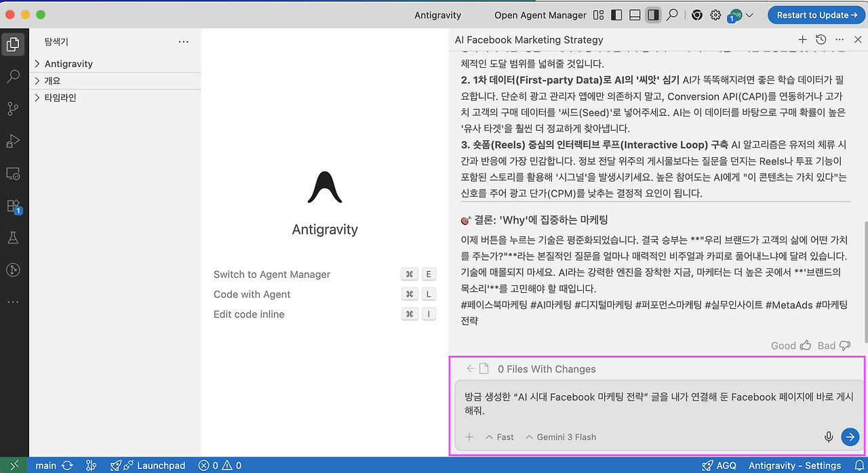Focus the chat message input box
Viewport: 868px width, 473px height.
point(658,404)
